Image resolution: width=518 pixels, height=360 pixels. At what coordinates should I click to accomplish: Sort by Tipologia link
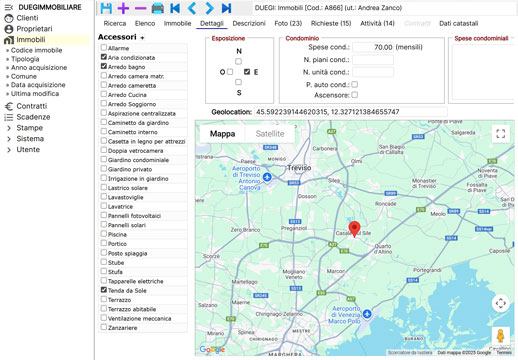click(x=25, y=59)
